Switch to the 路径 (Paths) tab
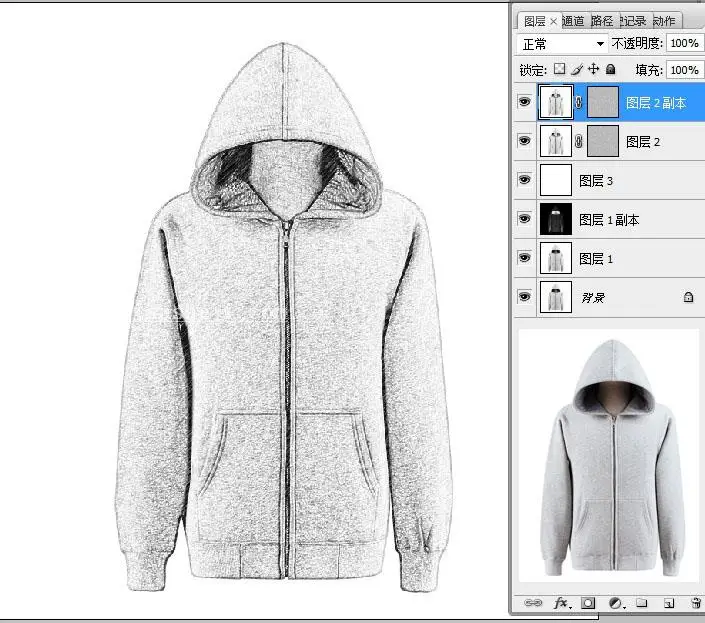The width and height of the screenshot is (705, 623). pyautogui.click(x=602, y=21)
